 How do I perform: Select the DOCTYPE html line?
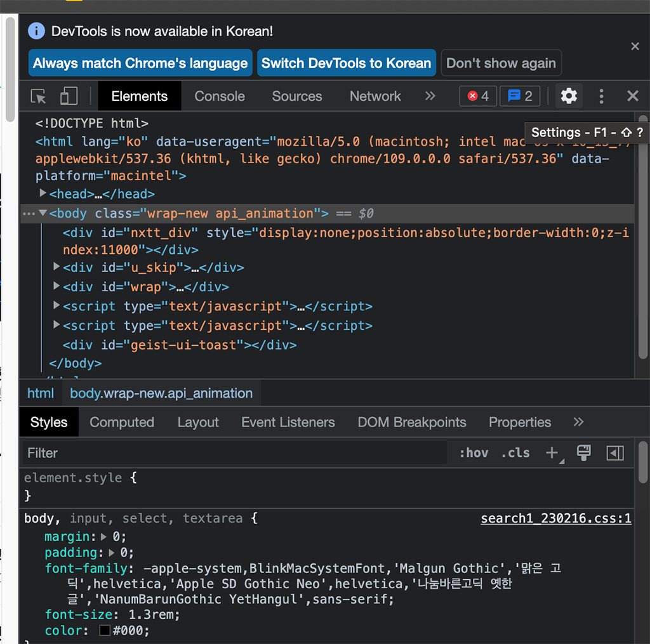click(91, 124)
